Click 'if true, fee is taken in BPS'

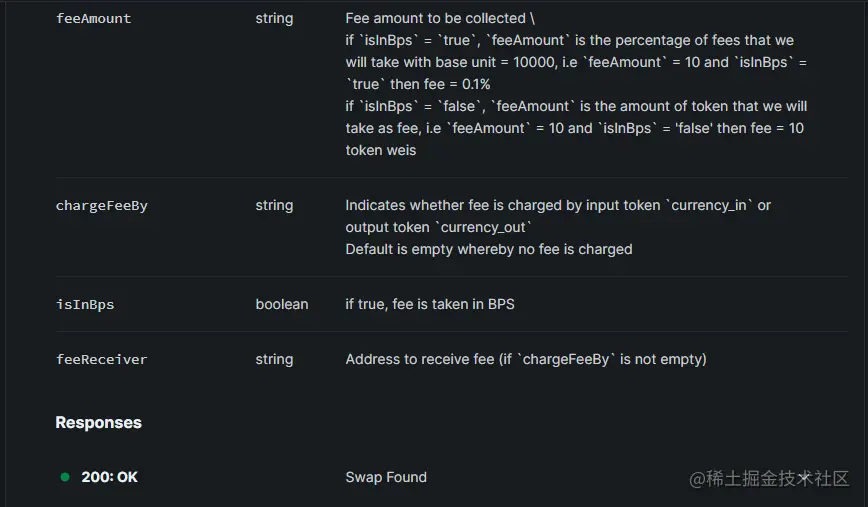click(430, 304)
